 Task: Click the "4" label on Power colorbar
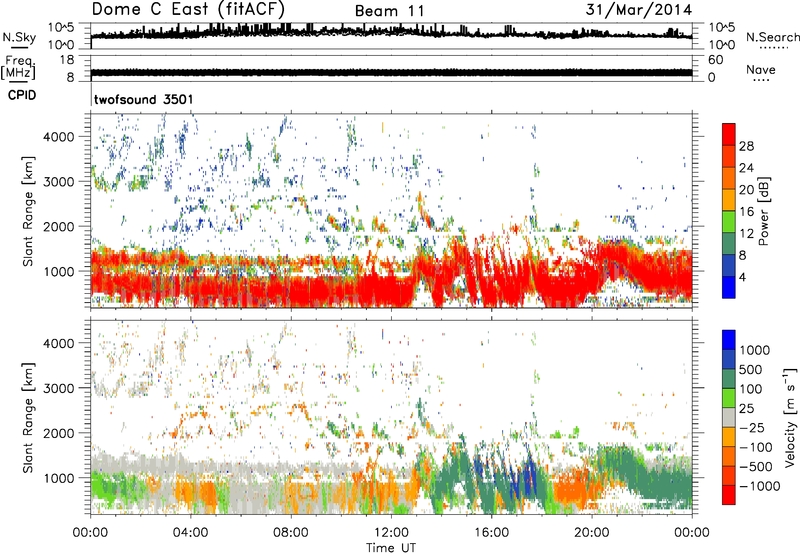[742, 277]
